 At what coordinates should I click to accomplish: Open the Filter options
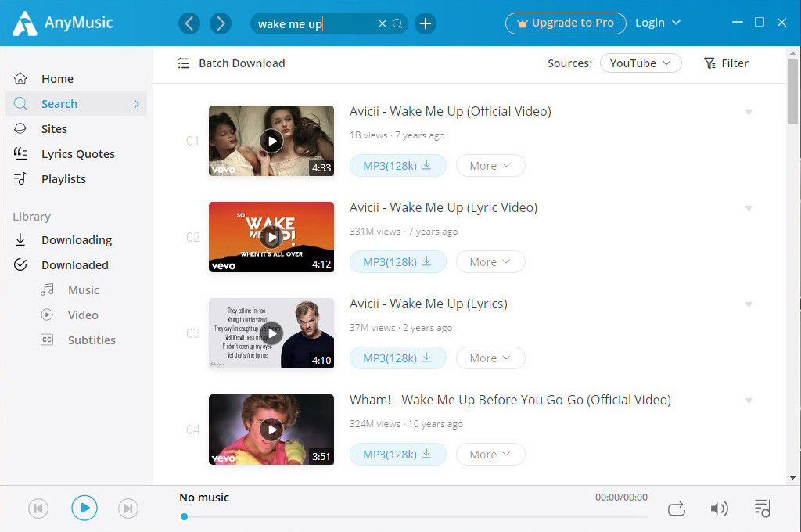726,63
